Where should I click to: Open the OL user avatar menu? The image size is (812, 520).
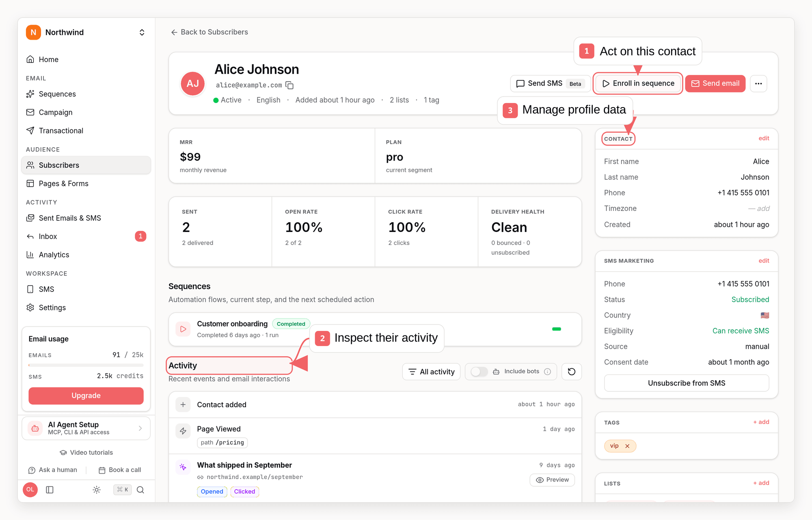(x=30, y=490)
